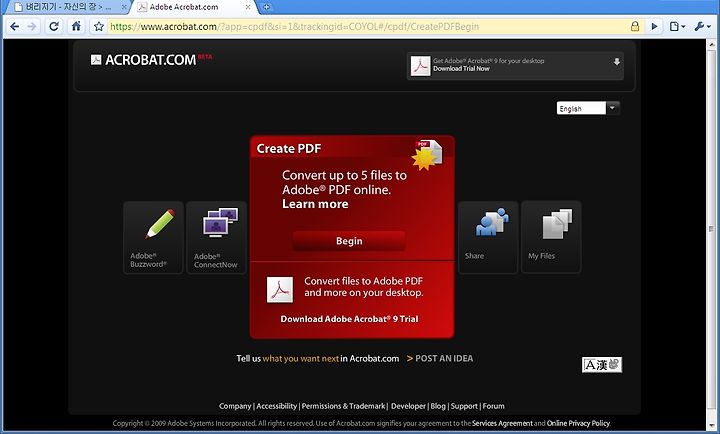The width and height of the screenshot is (720, 434).
Task: Go back using the browser back arrow
Action: (14, 27)
